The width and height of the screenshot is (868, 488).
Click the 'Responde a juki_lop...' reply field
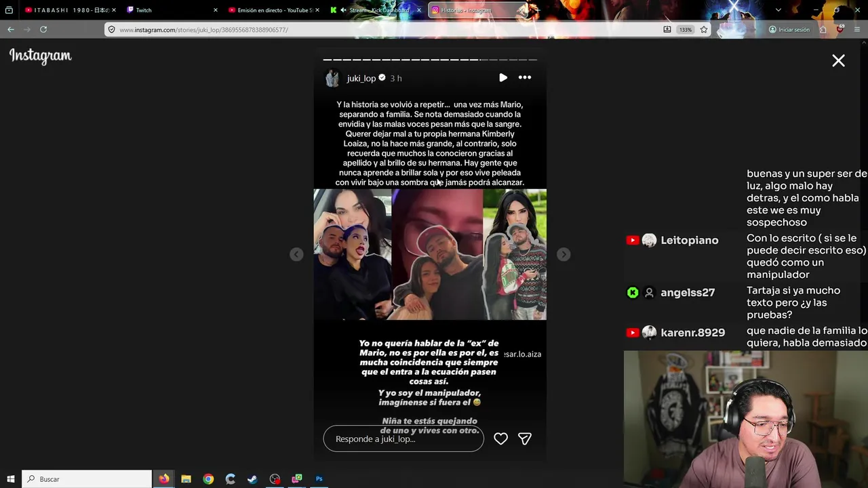coord(403,439)
